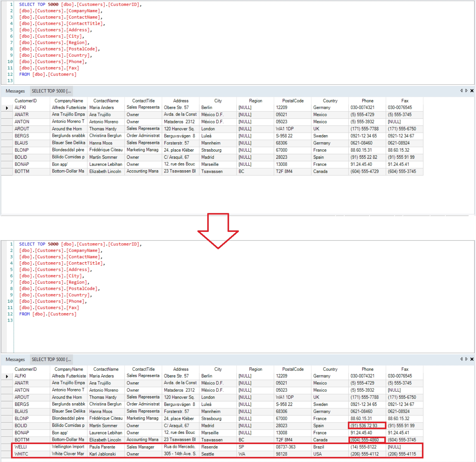Click current-row arrow beside ALFKI in upper grid

(x=7, y=108)
